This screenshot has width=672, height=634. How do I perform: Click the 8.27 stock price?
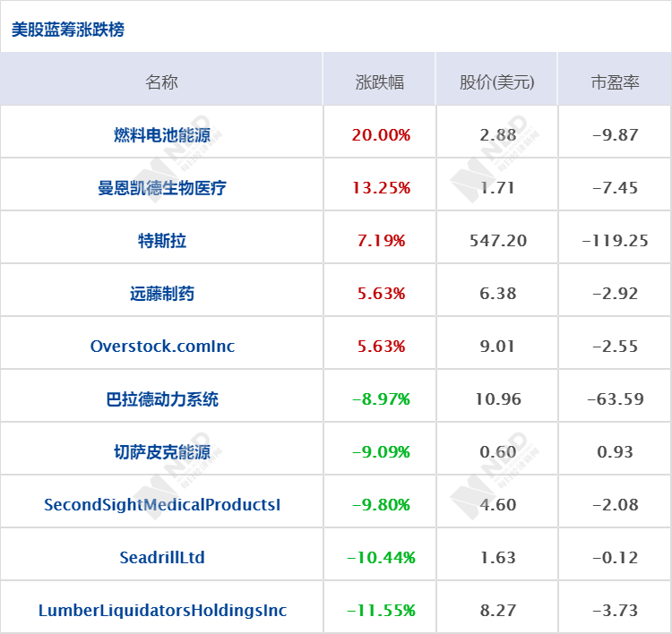pos(498,611)
